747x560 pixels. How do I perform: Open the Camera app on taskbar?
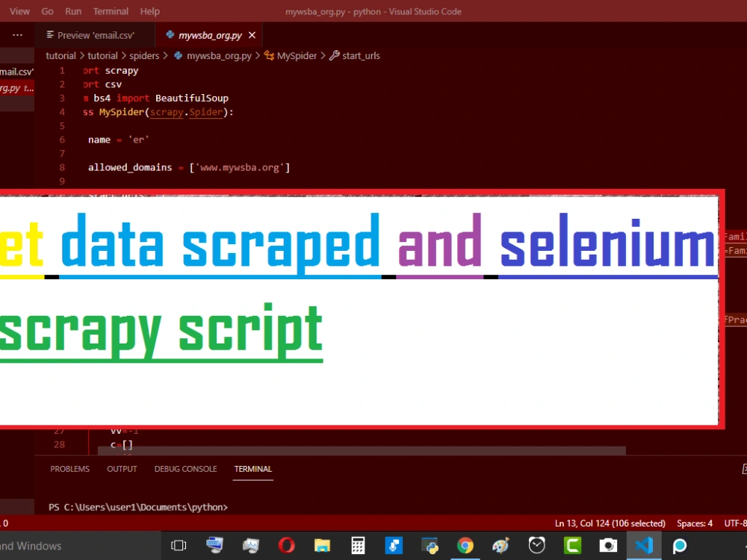click(x=608, y=545)
